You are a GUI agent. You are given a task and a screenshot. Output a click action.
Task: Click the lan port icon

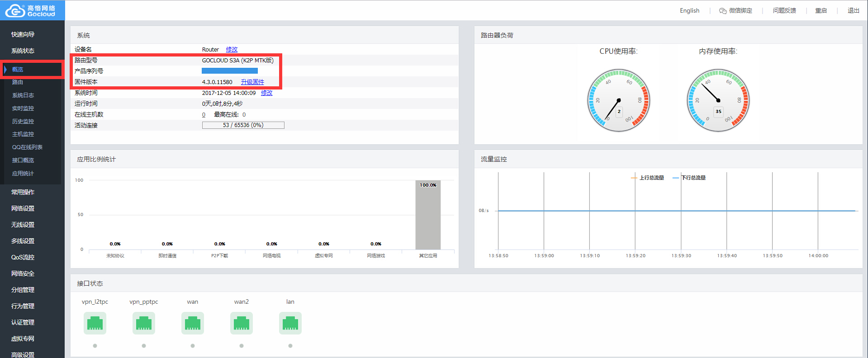pyautogui.click(x=290, y=323)
